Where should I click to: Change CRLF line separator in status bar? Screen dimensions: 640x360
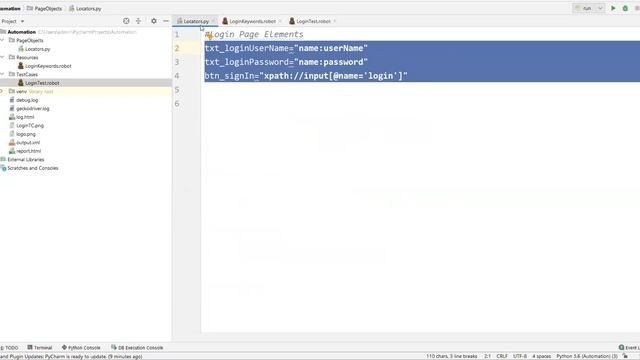(x=502, y=356)
